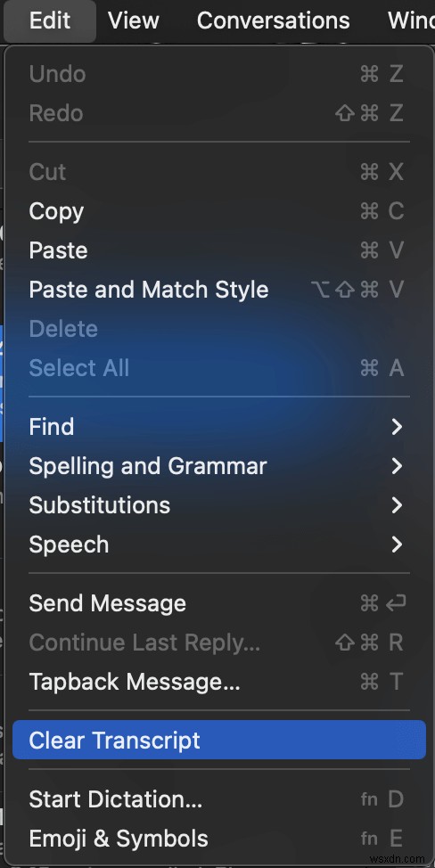
Task: Click the Redo menu item
Action: click(219, 113)
